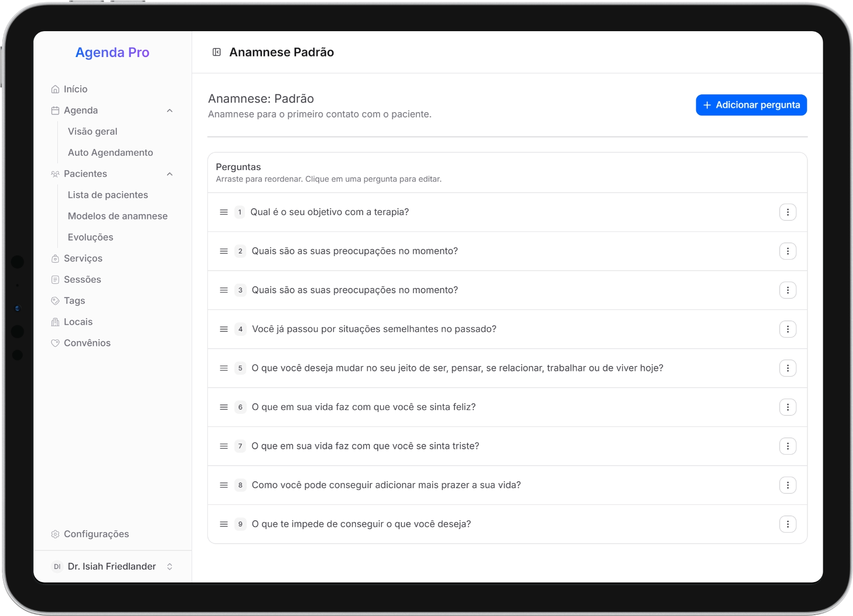Viewport: 853px width, 616px height.
Task: Open Auto Agendamento in sidebar
Action: click(x=110, y=153)
